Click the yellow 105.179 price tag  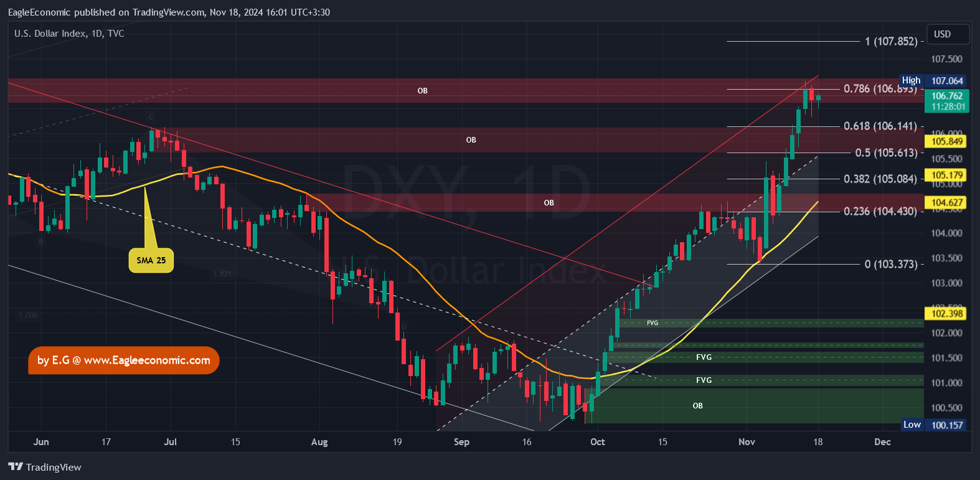click(947, 175)
